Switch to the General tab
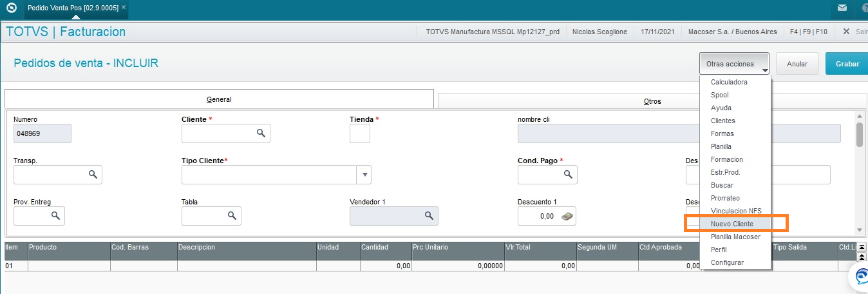 point(219,99)
